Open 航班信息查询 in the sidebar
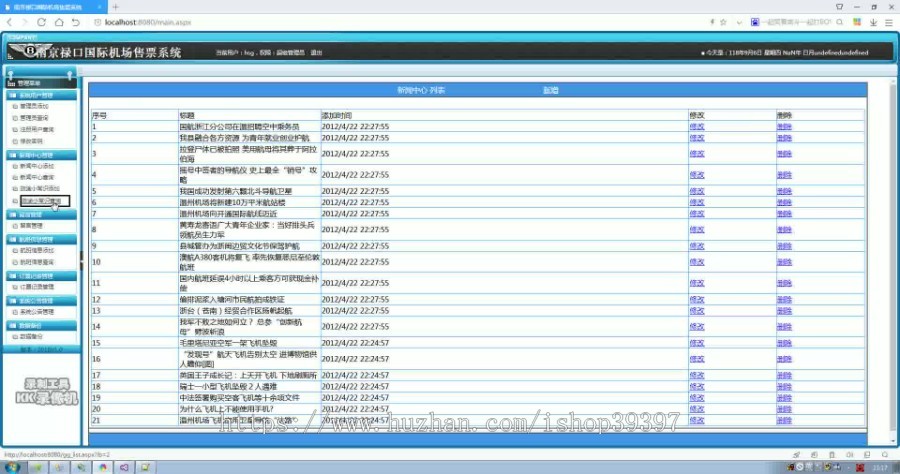Viewport: 900px width, 474px height. point(37,262)
